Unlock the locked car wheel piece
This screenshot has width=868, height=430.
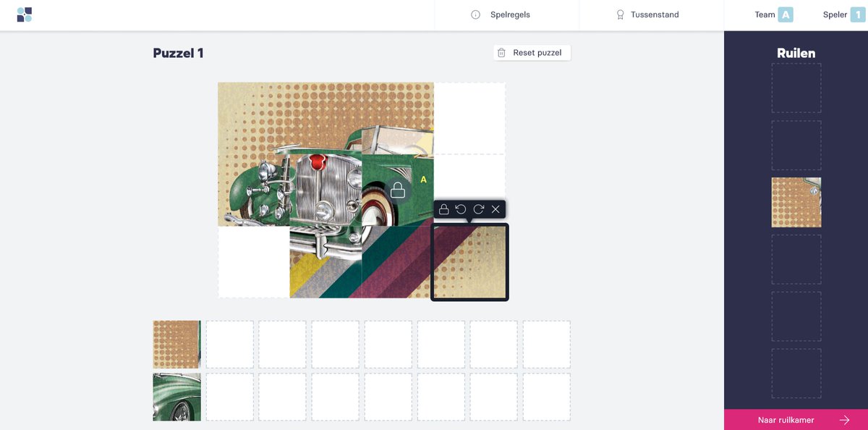397,190
